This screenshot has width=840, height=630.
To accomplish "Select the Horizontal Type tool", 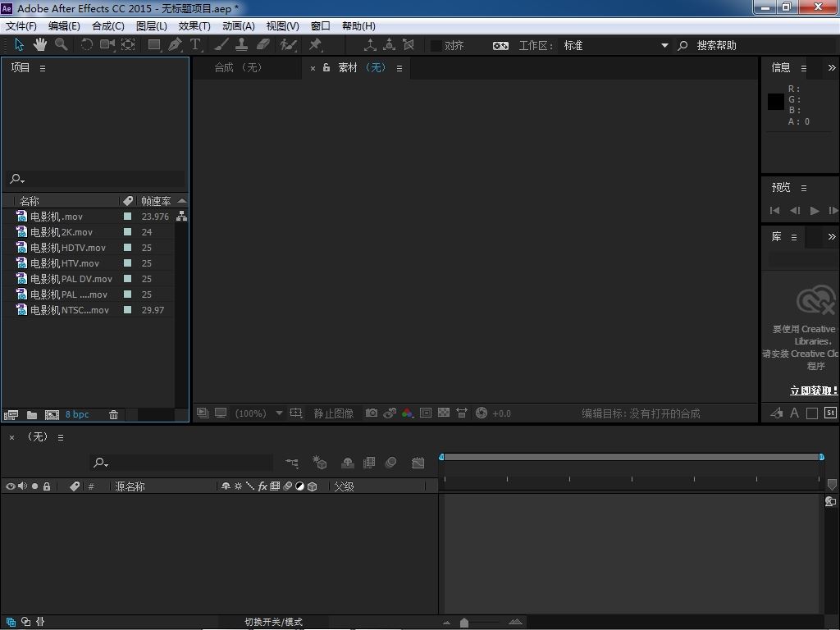I will pyautogui.click(x=195, y=45).
